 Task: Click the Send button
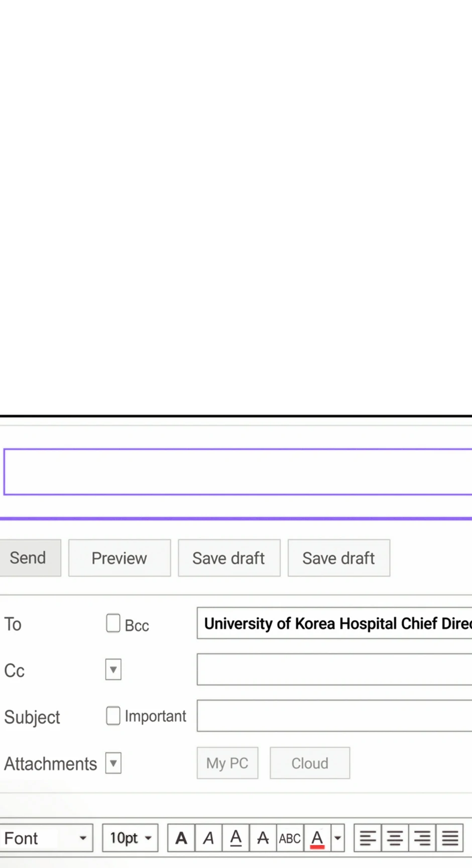tap(29, 558)
